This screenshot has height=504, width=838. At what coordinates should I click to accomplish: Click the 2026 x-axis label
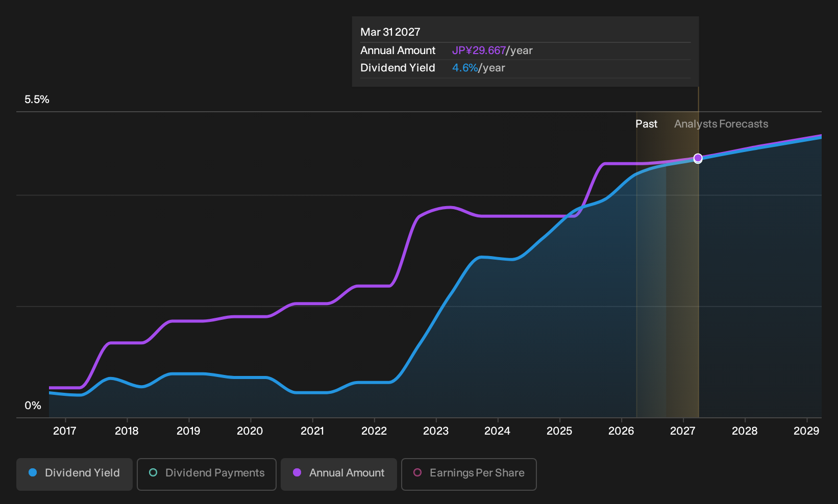point(621,431)
